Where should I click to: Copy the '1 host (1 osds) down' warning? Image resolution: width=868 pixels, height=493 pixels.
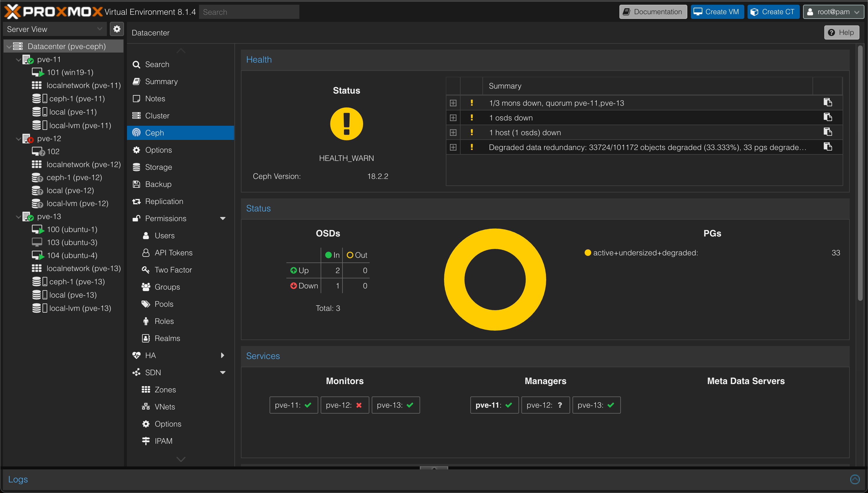point(827,132)
